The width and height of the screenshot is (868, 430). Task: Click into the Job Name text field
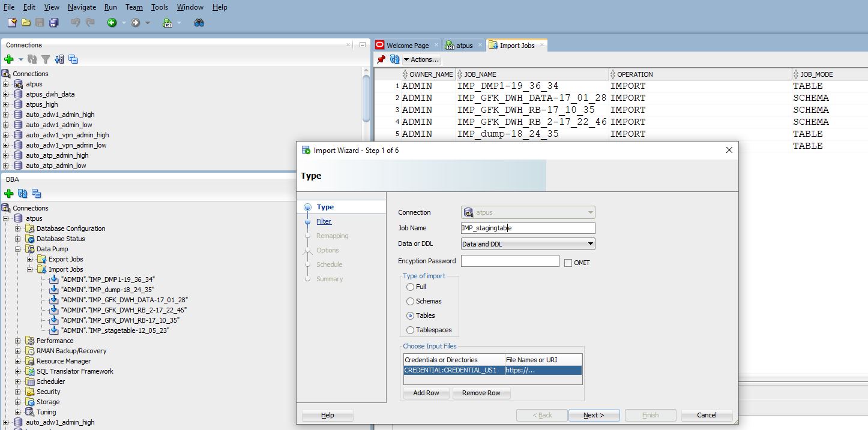point(527,228)
